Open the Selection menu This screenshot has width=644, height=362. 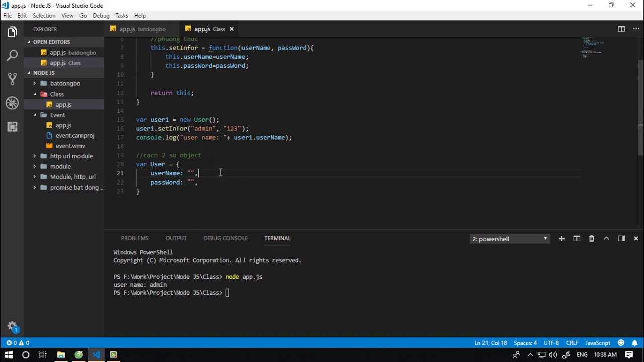pos(44,16)
